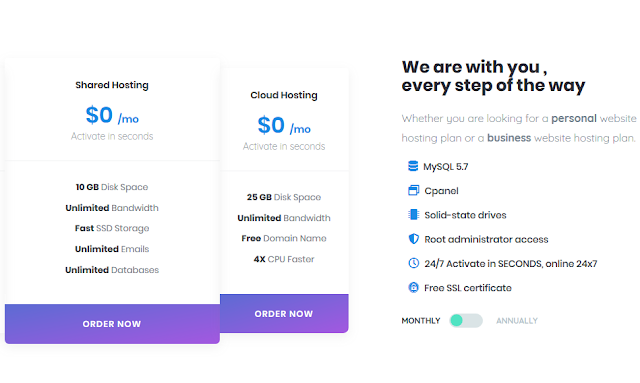
Task: Click the 25 GB Disk Space feature
Action: pyautogui.click(x=284, y=197)
